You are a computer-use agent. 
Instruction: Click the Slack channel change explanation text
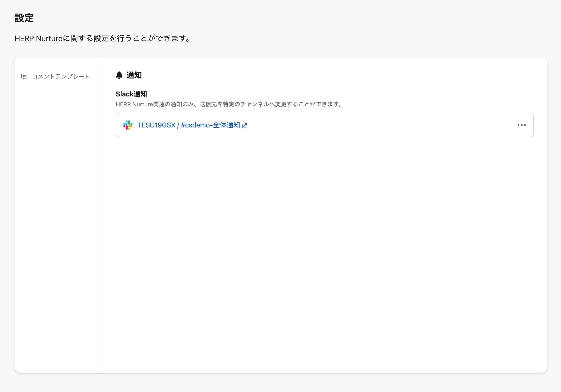click(229, 104)
